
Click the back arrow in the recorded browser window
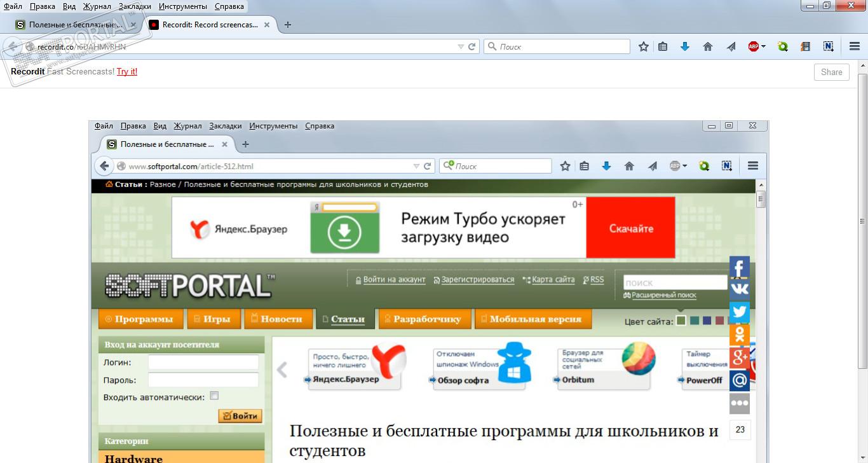(x=104, y=166)
